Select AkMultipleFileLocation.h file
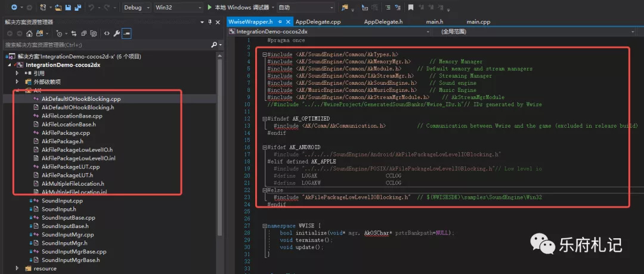The image size is (644, 274). tap(73, 184)
